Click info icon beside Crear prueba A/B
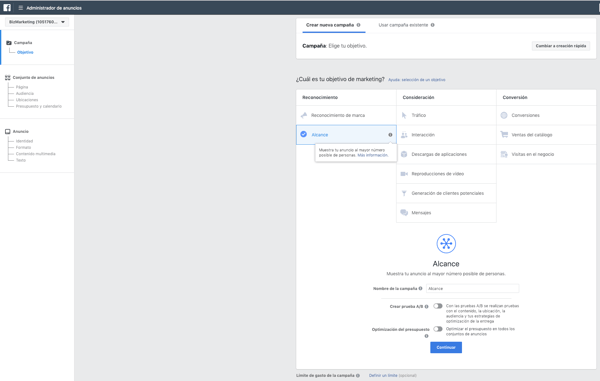 click(x=427, y=306)
